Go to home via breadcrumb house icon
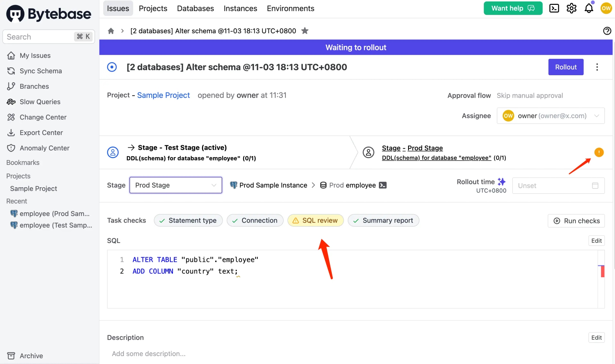 [111, 31]
